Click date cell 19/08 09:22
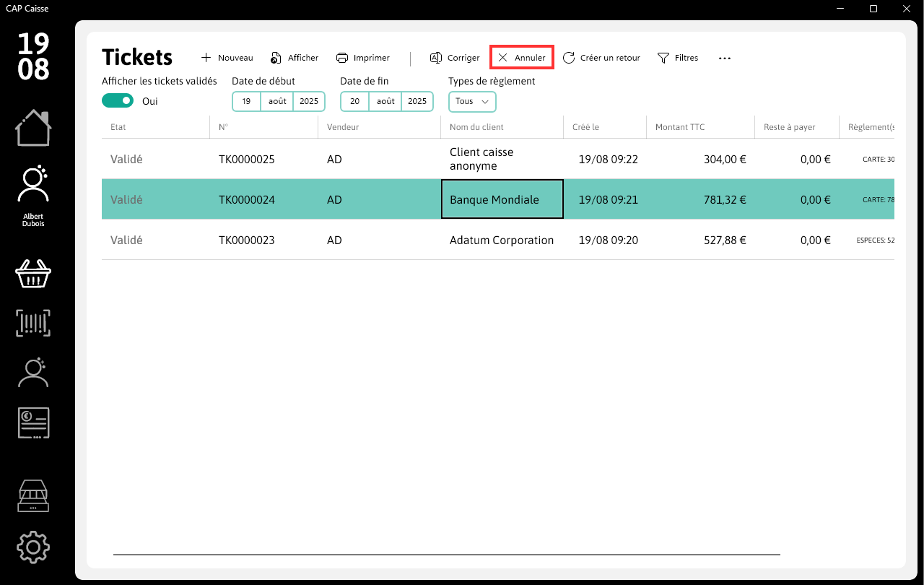 tap(605, 159)
